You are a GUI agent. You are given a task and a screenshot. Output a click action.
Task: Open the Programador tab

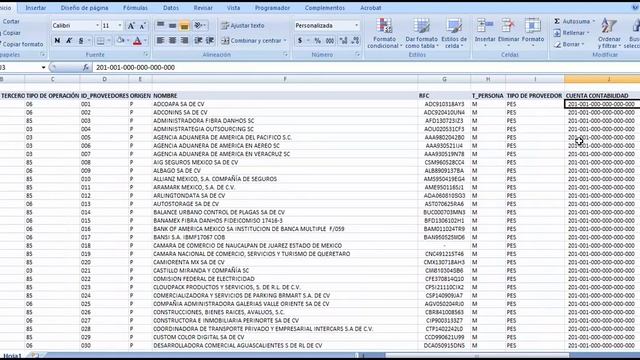272,8
